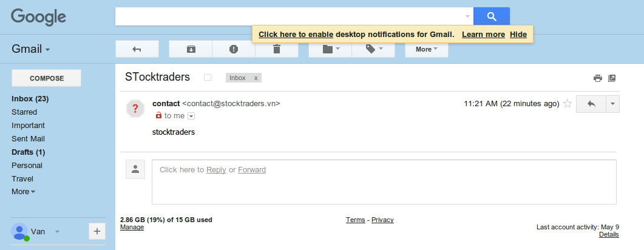644x250 pixels.
Task: Click the blue search button
Action: tap(491, 16)
